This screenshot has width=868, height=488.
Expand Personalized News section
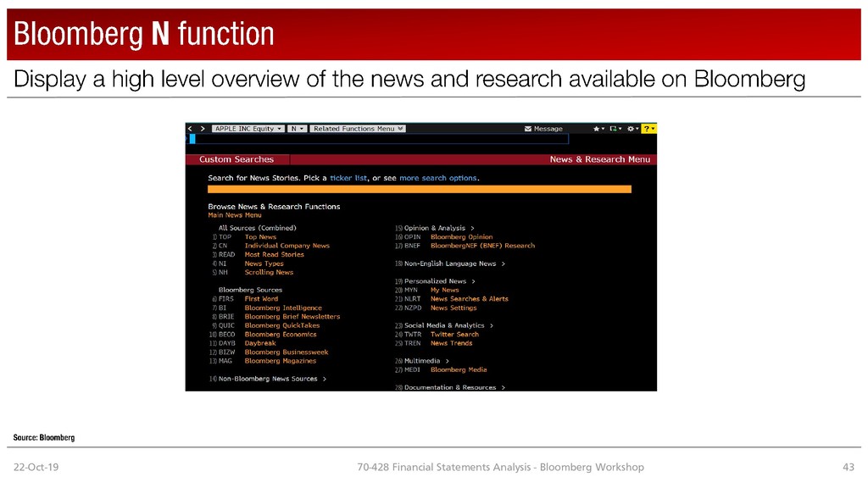(440, 281)
